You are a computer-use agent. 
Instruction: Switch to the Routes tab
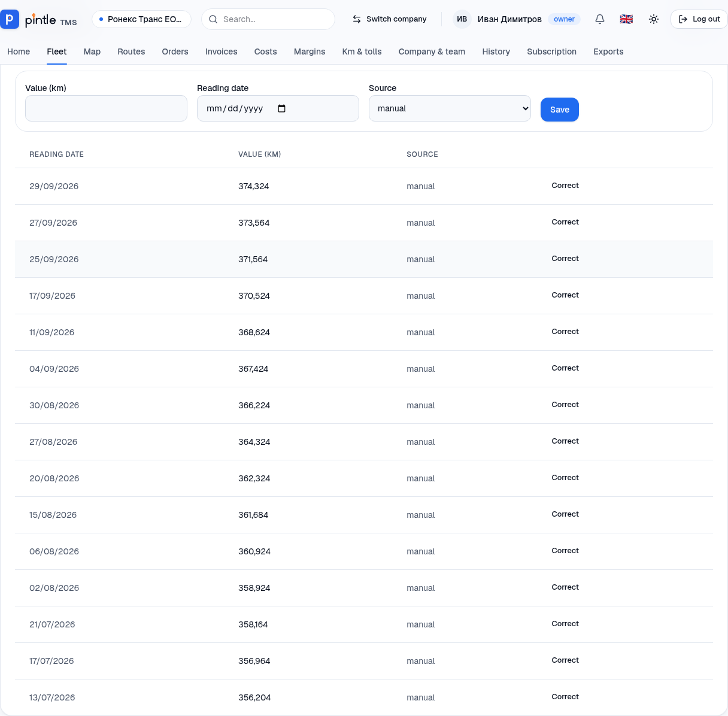coord(131,51)
